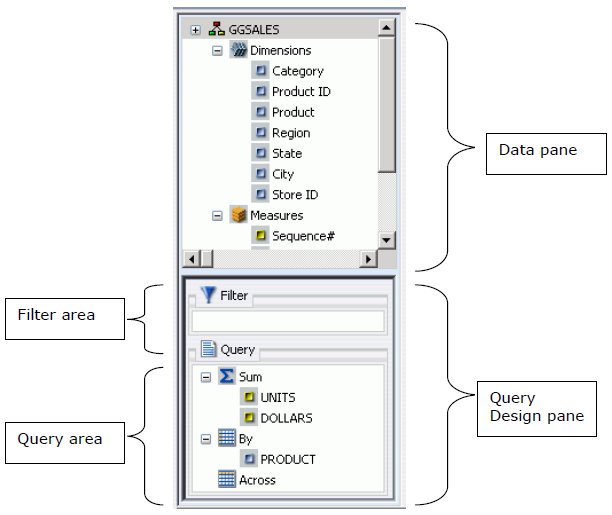Screen dimensions: 612x515
Task: Select the Category dimension field
Action: [x=297, y=71]
